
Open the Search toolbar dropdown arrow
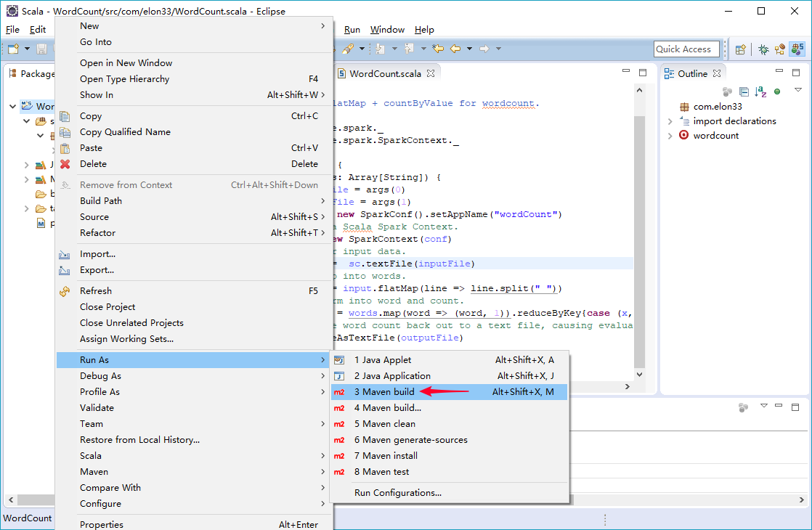[362, 49]
